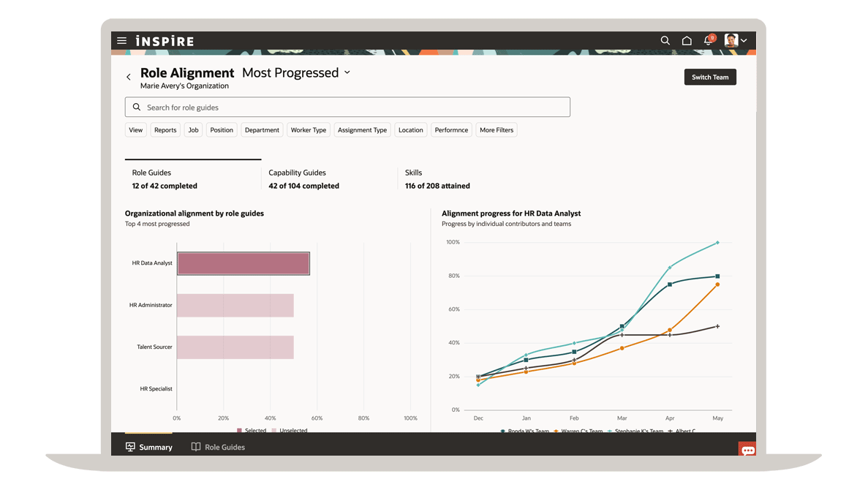Expand the More Filters option
868x490 pixels.
(x=497, y=130)
